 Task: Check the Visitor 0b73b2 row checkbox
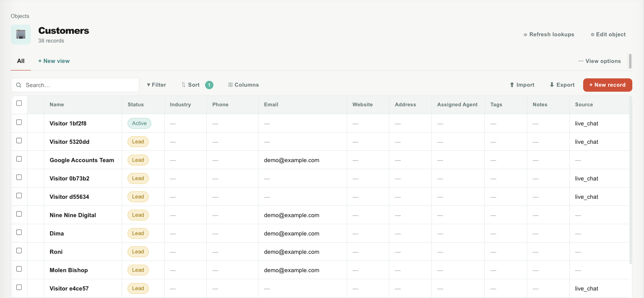(x=19, y=178)
